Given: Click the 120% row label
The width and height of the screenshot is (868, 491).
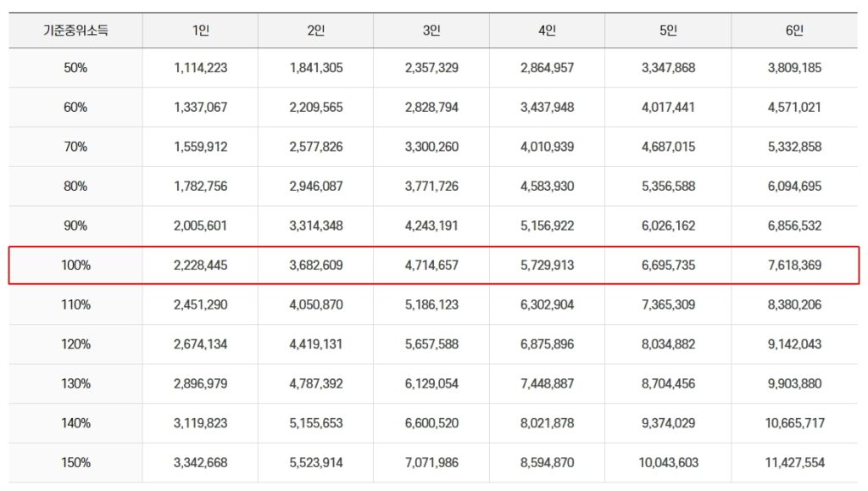Looking at the screenshot, I should point(75,344).
